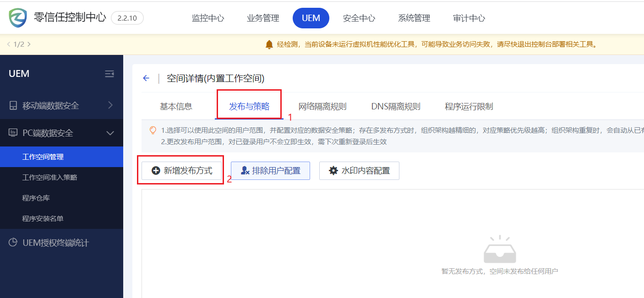The width and height of the screenshot is (644, 298).
Task: Click the 新增发布方式 button
Action: click(182, 171)
